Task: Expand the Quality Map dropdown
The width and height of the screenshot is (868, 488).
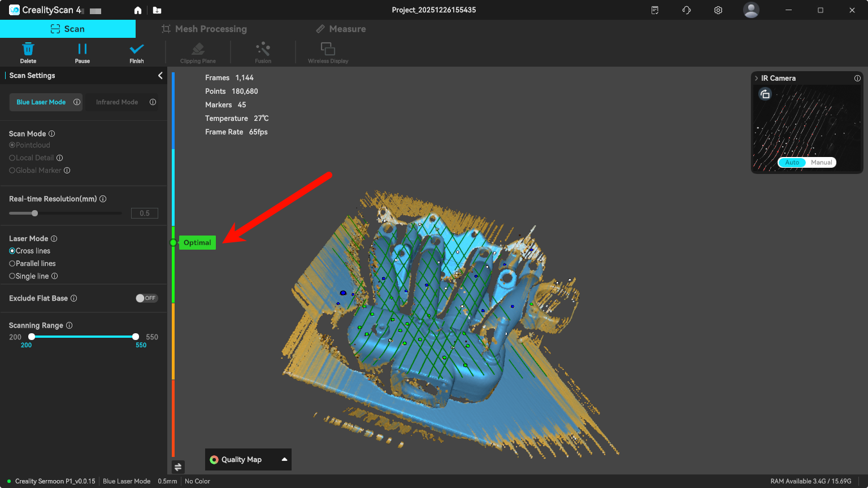Action: click(284, 459)
